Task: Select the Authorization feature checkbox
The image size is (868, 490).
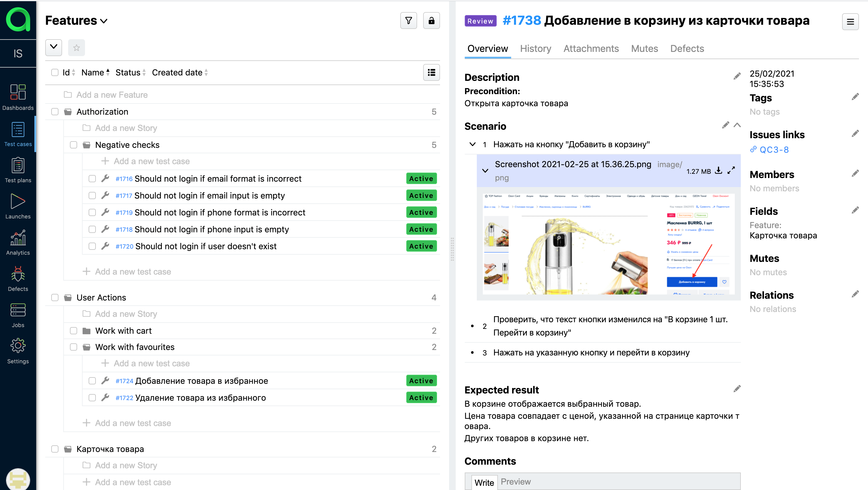Action: coord(55,112)
